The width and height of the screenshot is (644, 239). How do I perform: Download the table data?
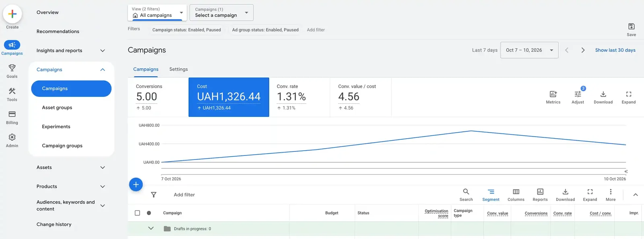click(x=565, y=195)
